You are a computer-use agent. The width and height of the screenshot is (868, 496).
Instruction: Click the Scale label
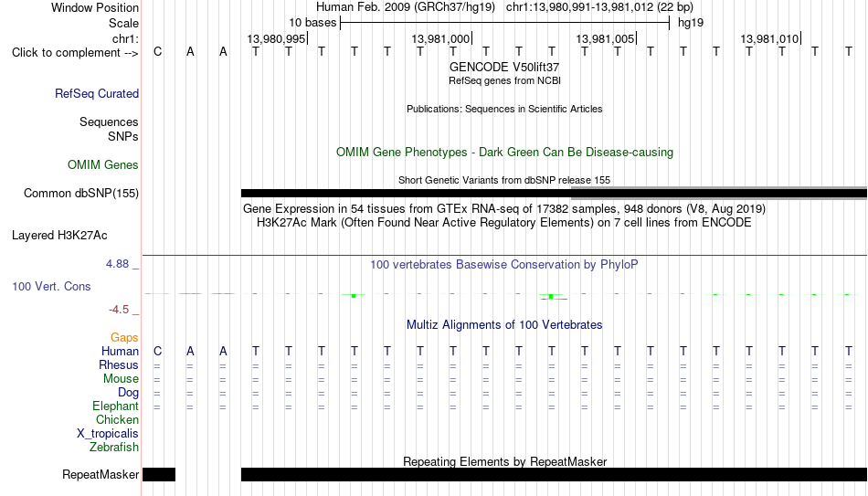click(123, 23)
